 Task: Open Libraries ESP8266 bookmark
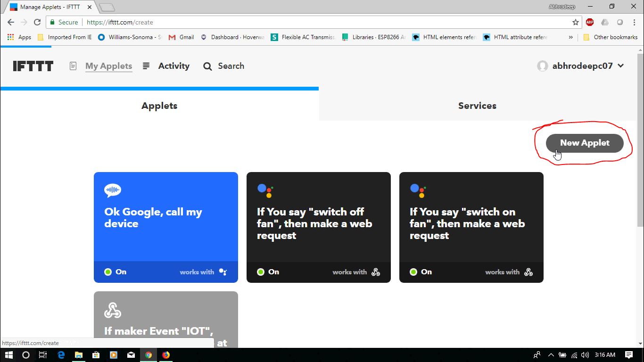point(374,37)
